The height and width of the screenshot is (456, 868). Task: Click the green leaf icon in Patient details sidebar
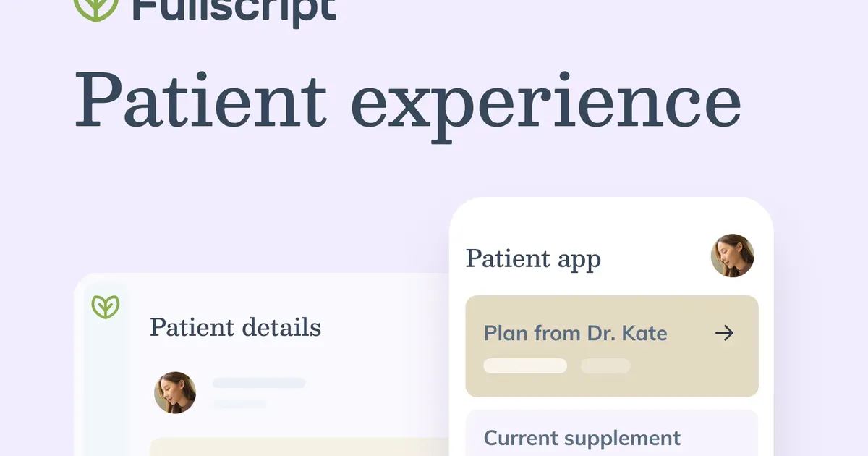106,307
